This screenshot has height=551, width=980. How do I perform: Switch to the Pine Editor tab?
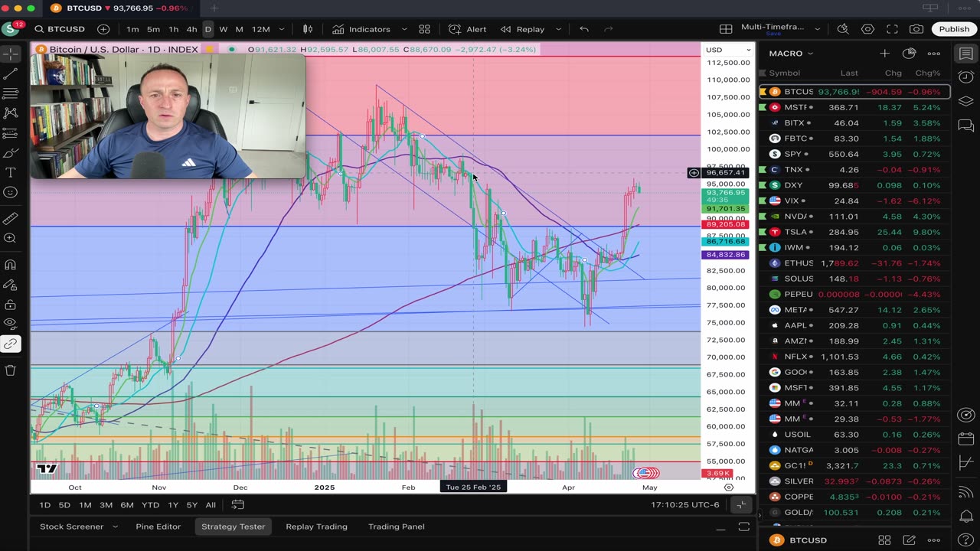point(158,527)
